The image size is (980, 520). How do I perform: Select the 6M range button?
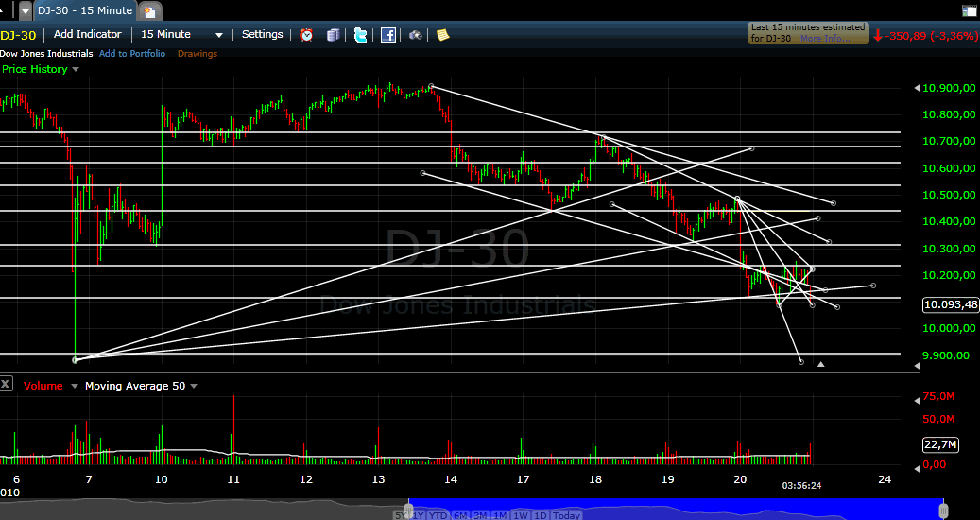(460, 515)
